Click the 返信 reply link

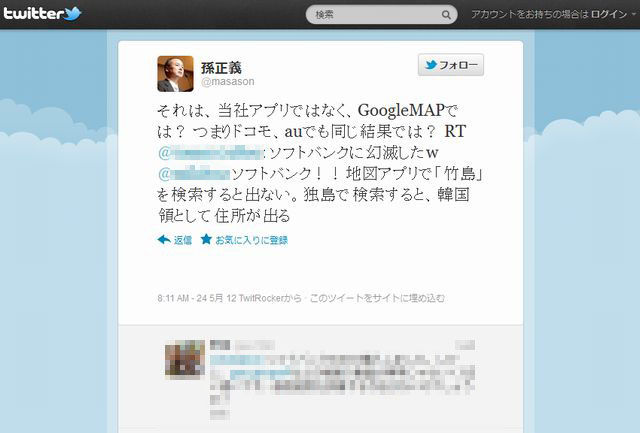pos(183,240)
